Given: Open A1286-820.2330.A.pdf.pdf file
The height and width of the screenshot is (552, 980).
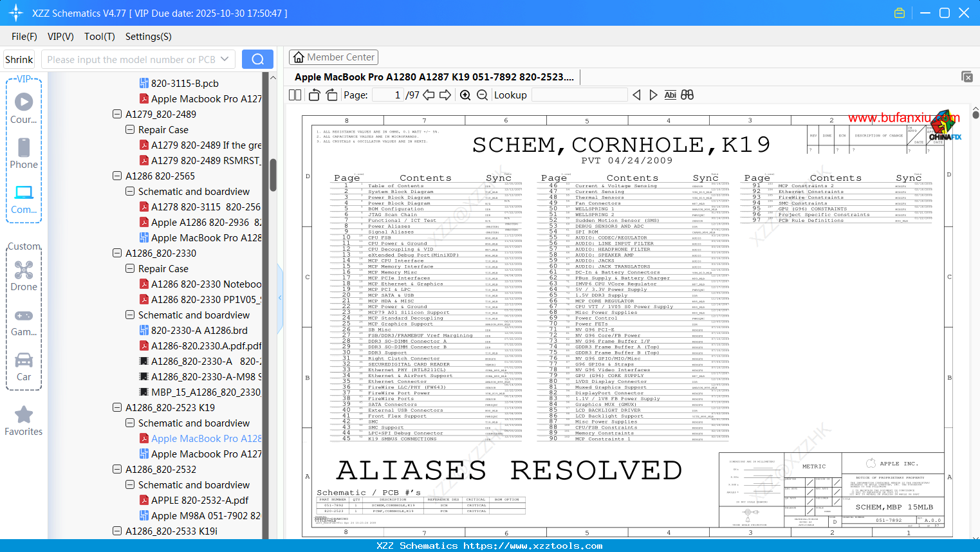Looking at the screenshot, I should point(206,345).
